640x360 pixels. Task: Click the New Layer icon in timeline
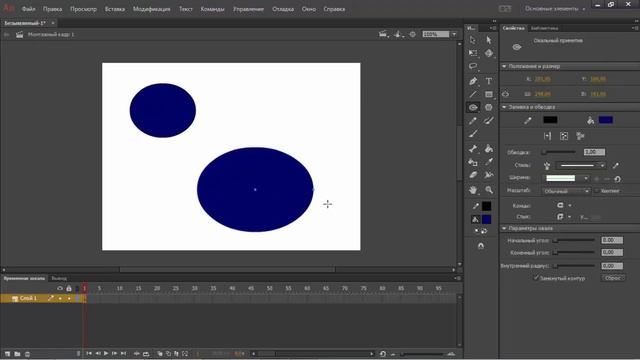coord(7,354)
